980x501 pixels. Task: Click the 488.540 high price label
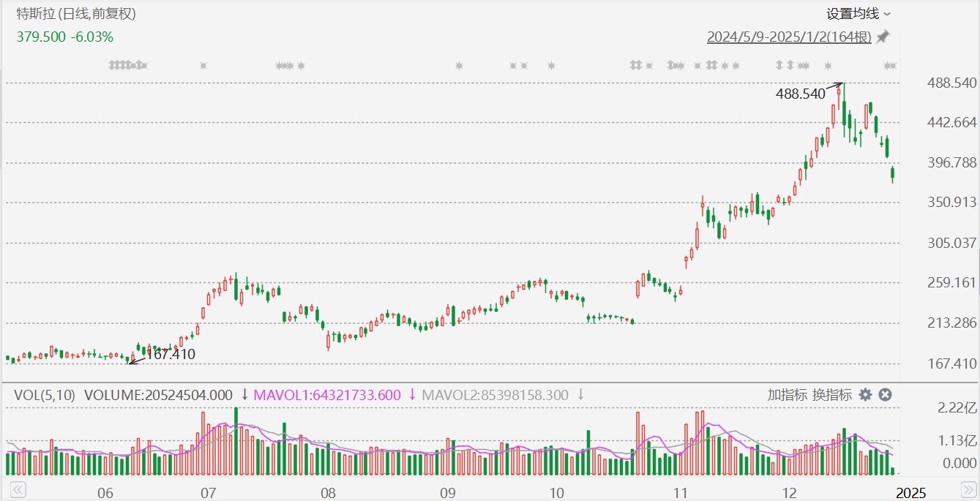tap(801, 93)
